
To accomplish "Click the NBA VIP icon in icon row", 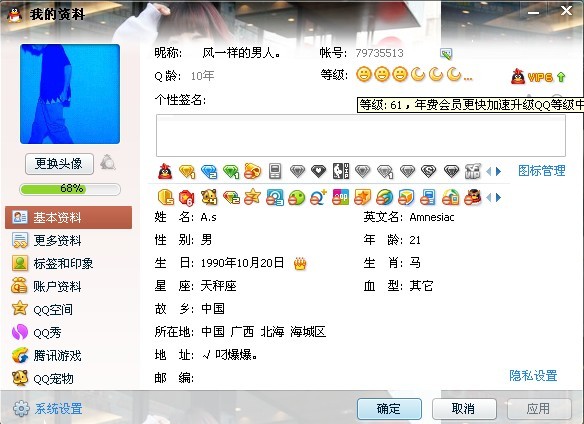I will click(341, 171).
